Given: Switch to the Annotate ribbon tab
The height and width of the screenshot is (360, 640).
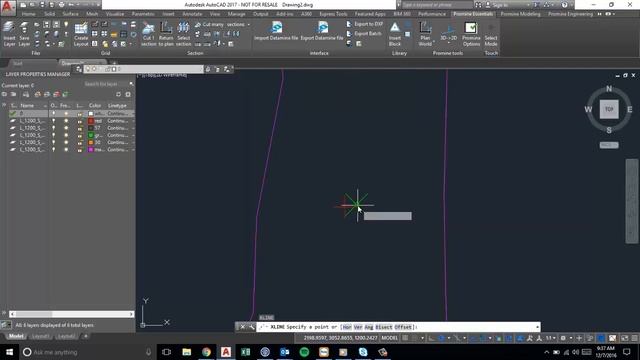Looking at the screenshot, I should click(x=192, y=14).
